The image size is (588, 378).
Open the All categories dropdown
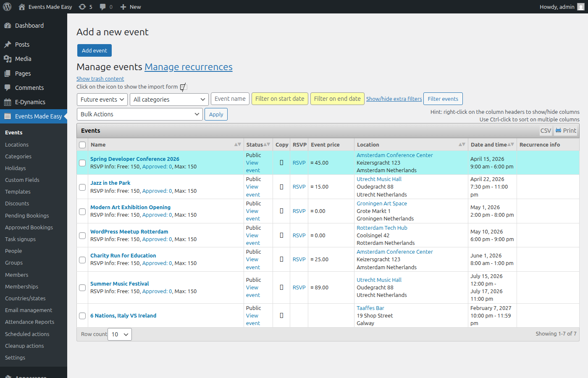(169, 99)
